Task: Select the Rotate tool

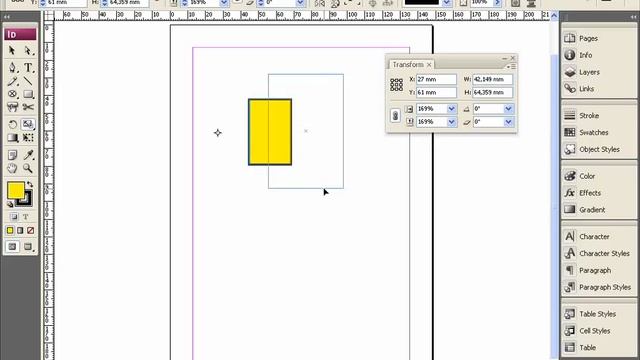Action: 12,124
